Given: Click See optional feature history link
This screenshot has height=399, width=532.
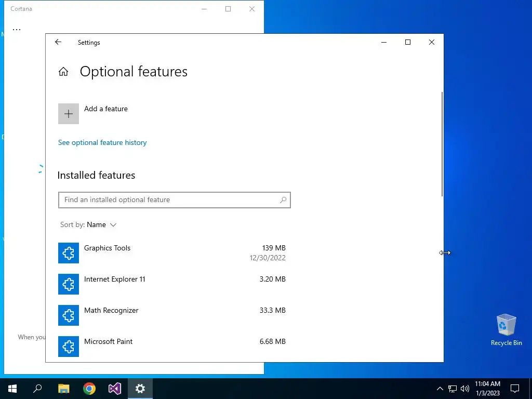Looking at the screenshot, I should point(102,142).
